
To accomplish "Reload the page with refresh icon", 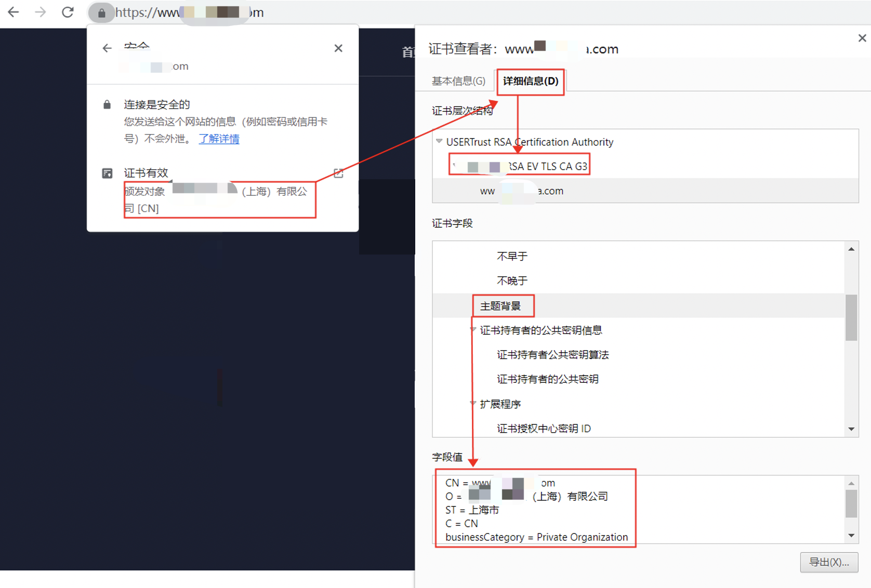I will (68, 11).
